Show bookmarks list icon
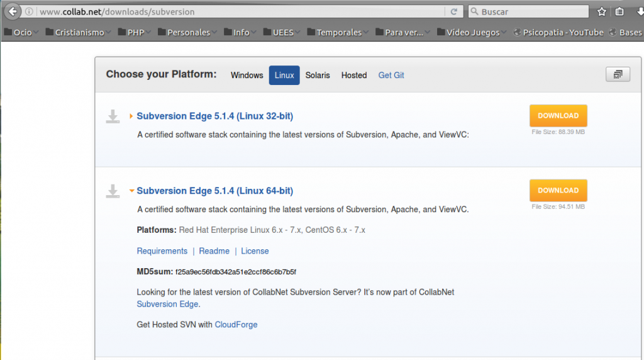 pyautogui.click(x=619, y=11)
